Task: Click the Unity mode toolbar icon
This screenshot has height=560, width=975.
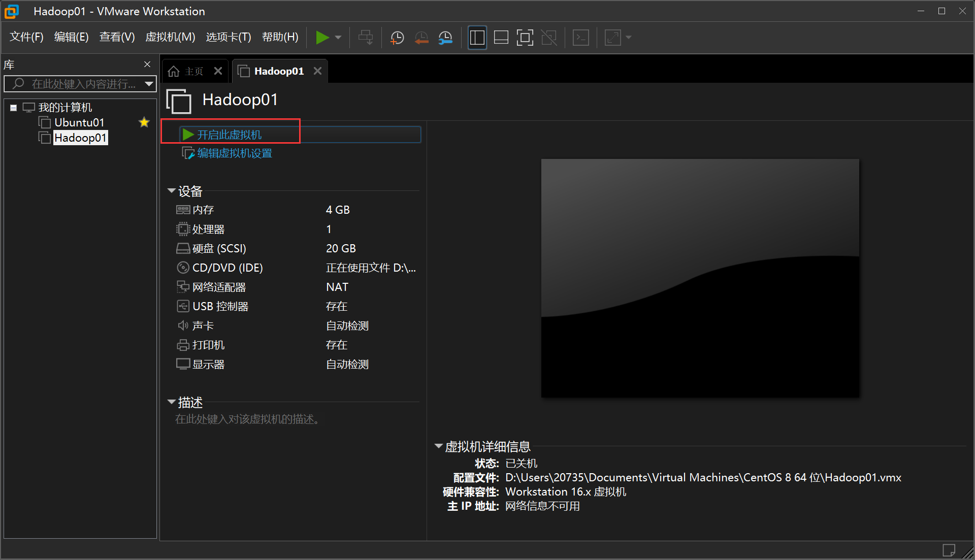Action: [x=549, y=38]
